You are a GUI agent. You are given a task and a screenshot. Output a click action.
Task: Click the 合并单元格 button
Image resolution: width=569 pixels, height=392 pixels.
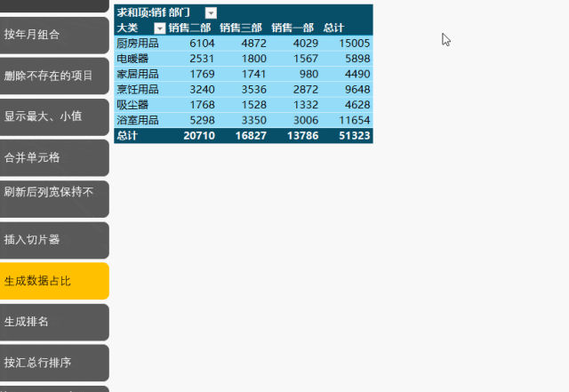(53, 158)
